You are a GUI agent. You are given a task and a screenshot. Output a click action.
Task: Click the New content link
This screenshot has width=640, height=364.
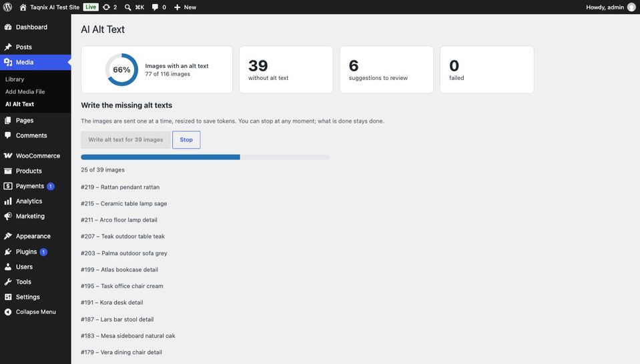[x=190, y=7]
